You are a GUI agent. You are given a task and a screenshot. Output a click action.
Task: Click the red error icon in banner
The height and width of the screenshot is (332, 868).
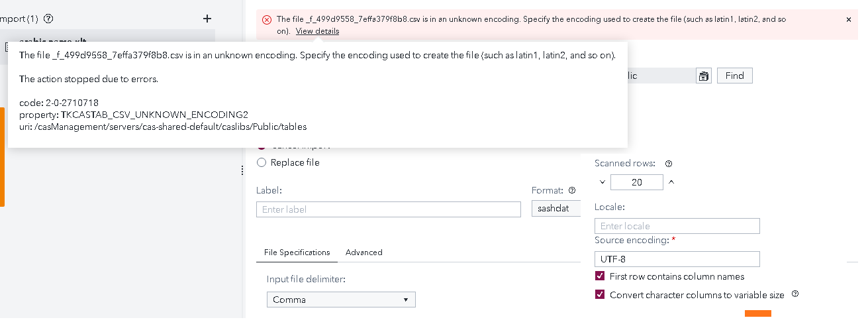pyautogui.click(x=267, y=20)
